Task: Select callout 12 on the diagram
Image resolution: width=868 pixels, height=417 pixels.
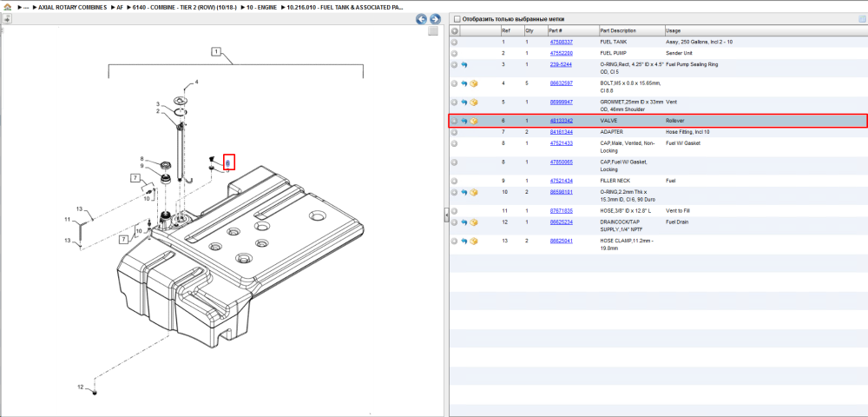Action: point(80,387)
